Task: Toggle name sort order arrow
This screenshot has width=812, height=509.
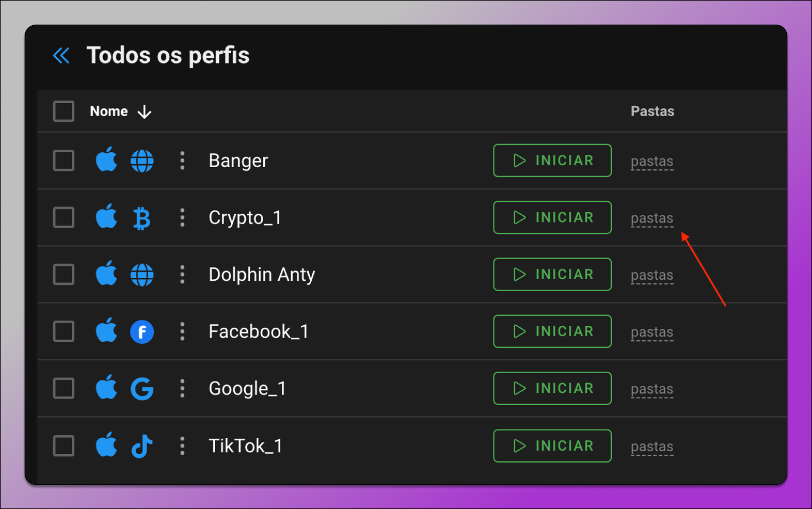Action: [145, 112]
